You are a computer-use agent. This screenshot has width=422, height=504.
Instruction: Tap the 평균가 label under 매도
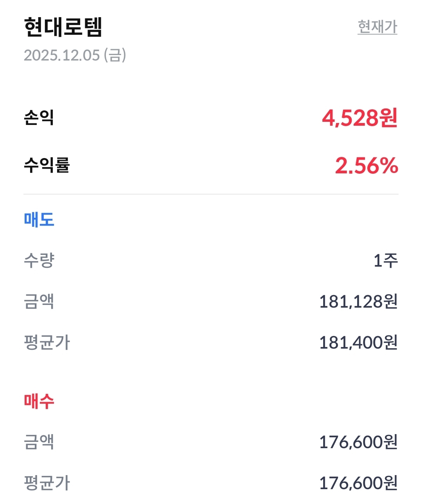coord(46,342)
